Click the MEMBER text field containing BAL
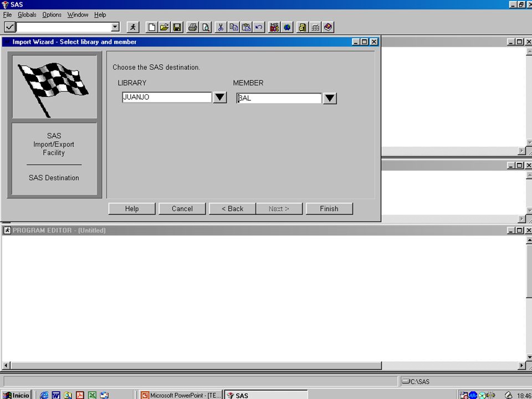 click(x=279, y=99)
